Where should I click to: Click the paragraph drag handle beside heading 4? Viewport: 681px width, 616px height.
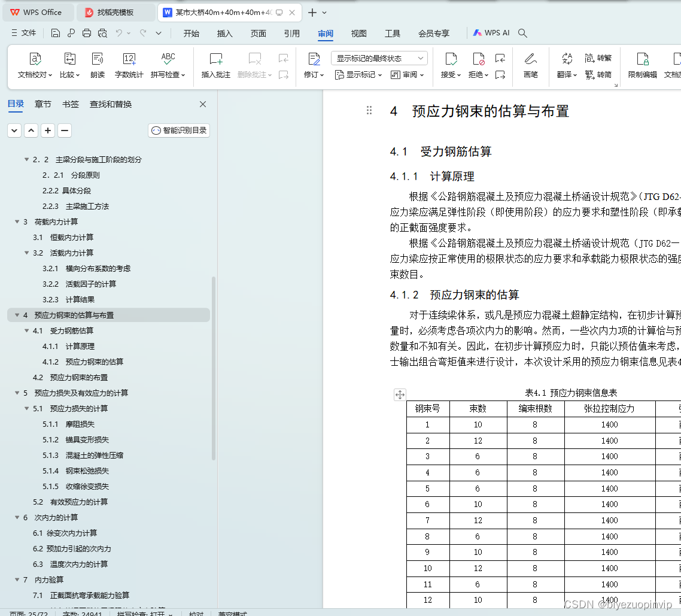369,110
